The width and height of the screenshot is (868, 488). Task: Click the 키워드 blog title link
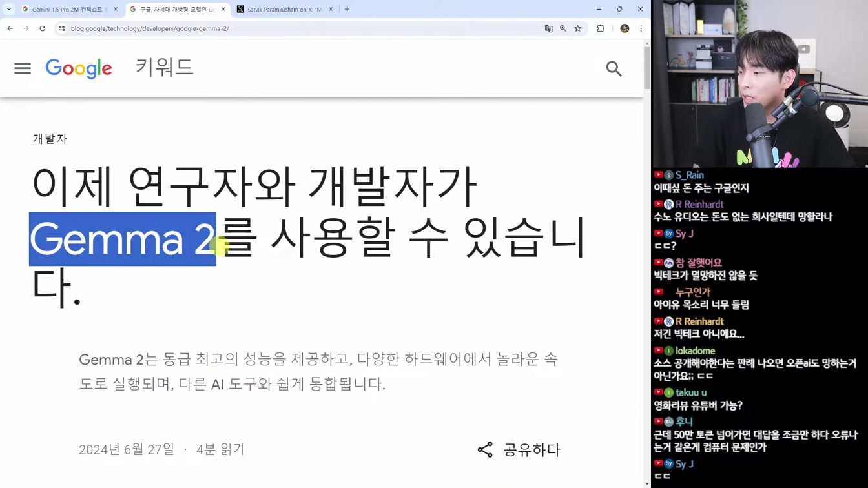pos(165,67)
